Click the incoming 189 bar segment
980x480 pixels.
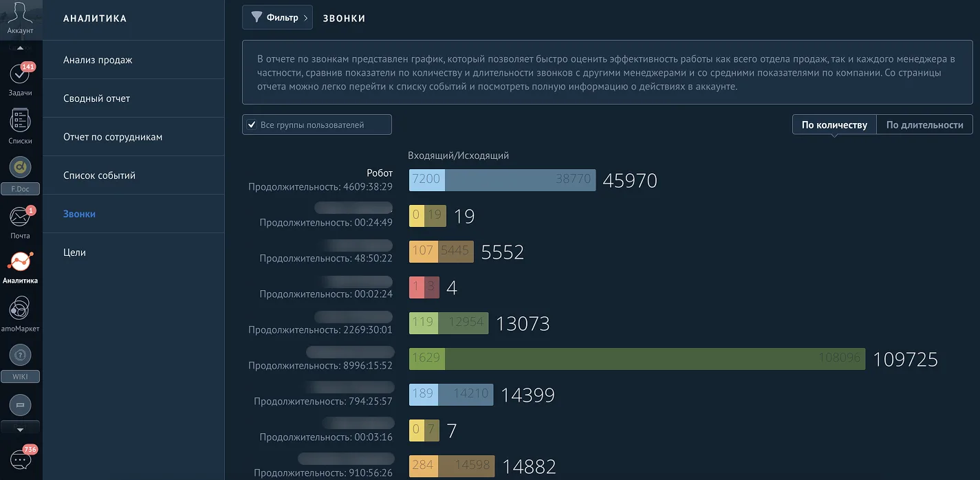[x=424, y=395]
